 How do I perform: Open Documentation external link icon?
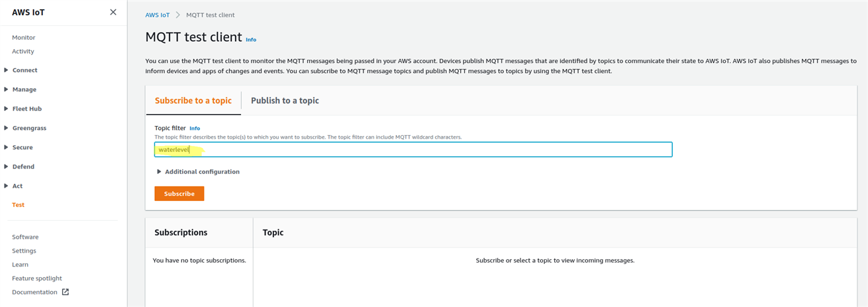[66, 292]
